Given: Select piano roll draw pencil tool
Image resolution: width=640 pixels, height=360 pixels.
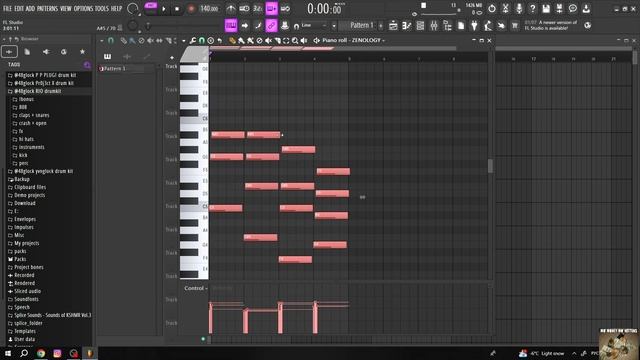Looking at the screenshot, I should pyautogui.click(x=232, y=40).
